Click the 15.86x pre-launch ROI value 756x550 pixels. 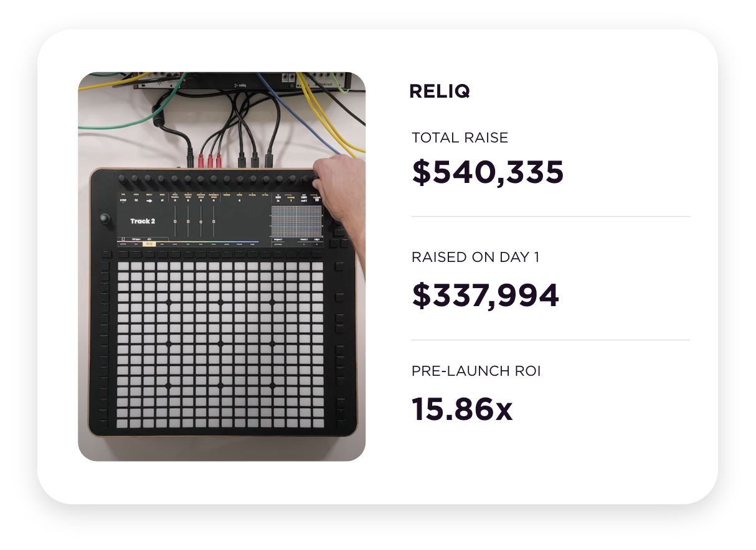[x=462, y=409]
